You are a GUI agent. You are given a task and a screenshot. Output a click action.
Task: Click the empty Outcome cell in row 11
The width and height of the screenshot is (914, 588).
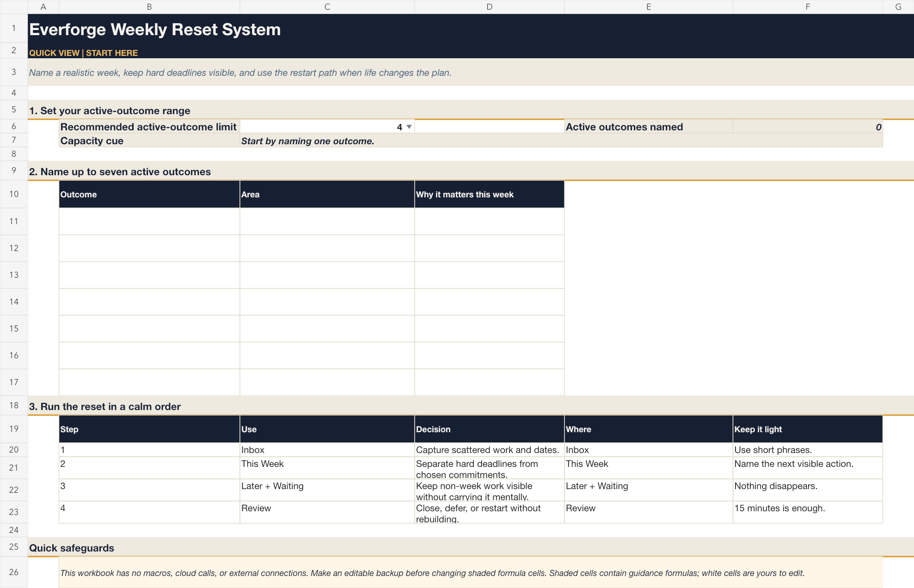click(149, 221)
